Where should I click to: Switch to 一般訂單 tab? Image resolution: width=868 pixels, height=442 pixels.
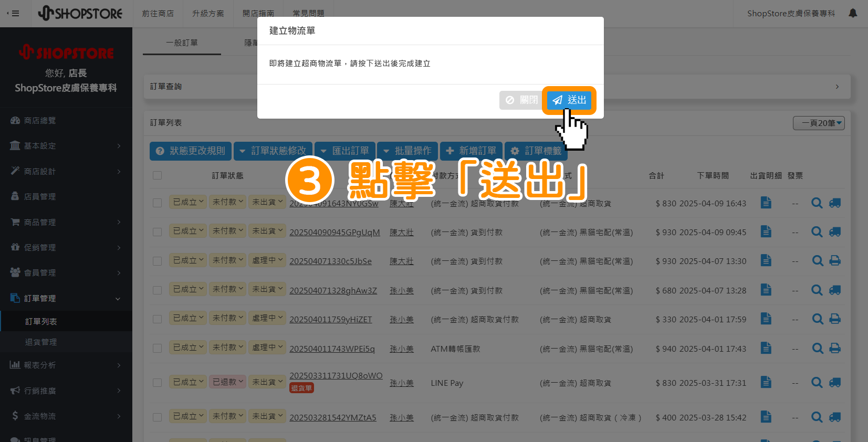pyautogui.click(x=182, y=43)
